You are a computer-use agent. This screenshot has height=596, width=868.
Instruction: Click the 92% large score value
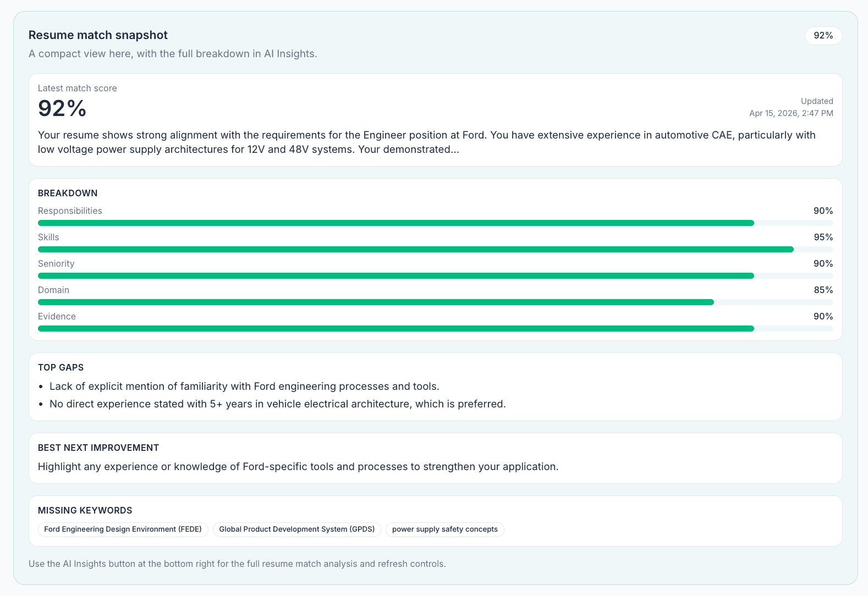click(62, 109)
